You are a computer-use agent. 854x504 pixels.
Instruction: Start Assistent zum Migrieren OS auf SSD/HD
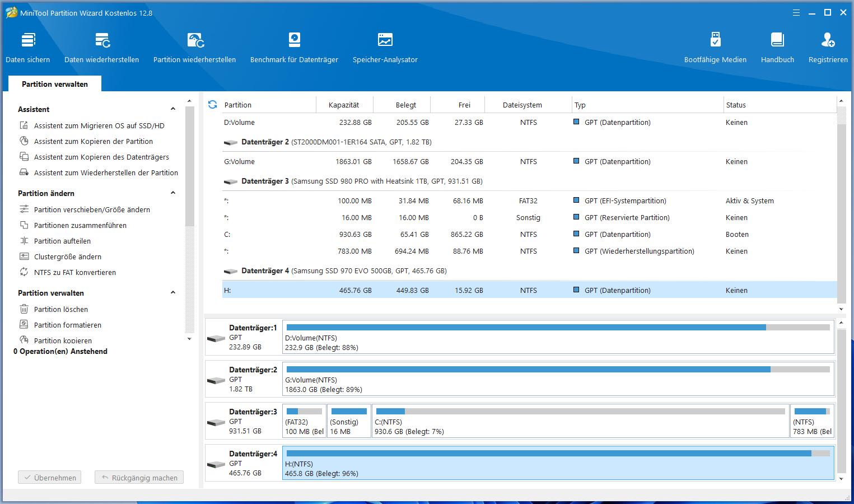click(99, 126)
